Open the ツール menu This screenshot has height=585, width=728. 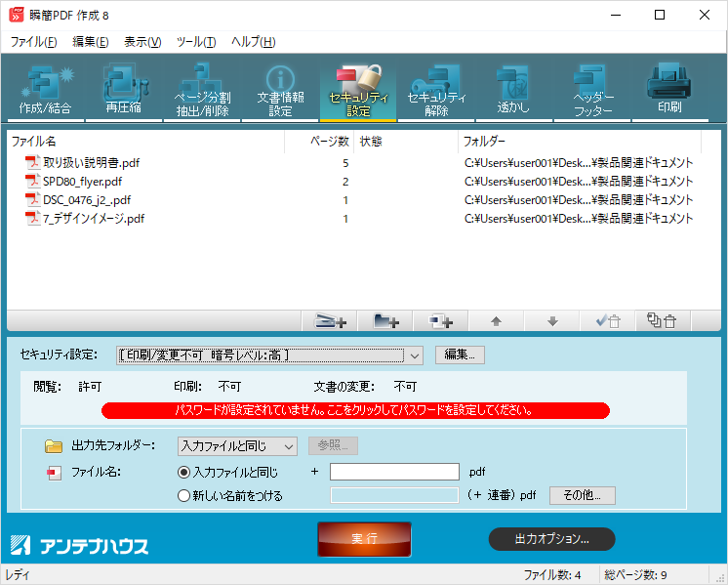pyautogui.click(x=196, y=42)
